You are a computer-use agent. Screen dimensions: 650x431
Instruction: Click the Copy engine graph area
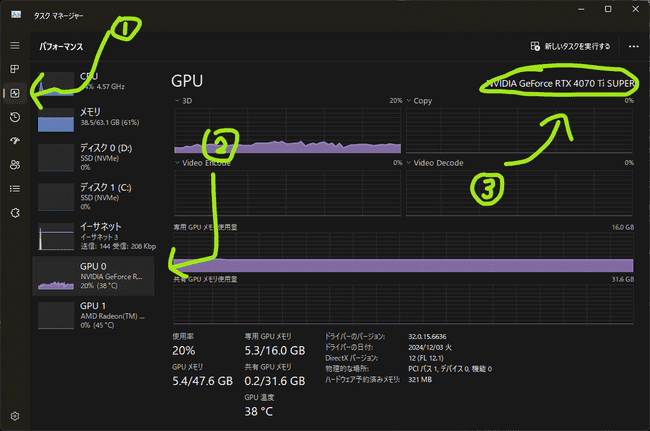tap(519, 131)
